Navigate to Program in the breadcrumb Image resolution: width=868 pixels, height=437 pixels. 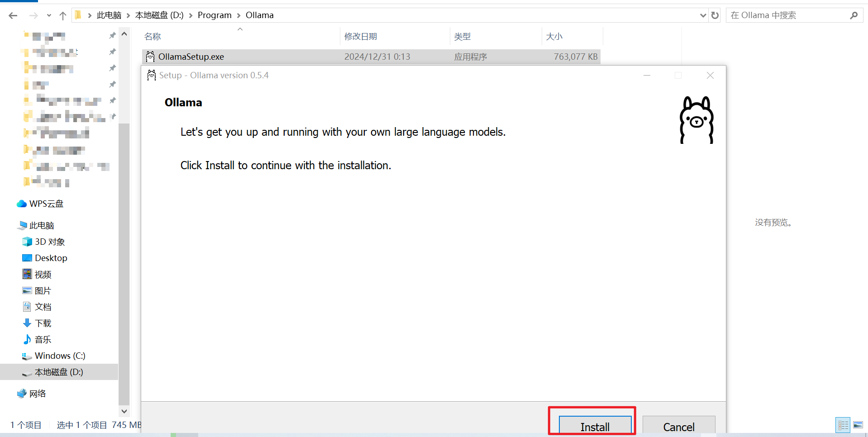(215, 15)
